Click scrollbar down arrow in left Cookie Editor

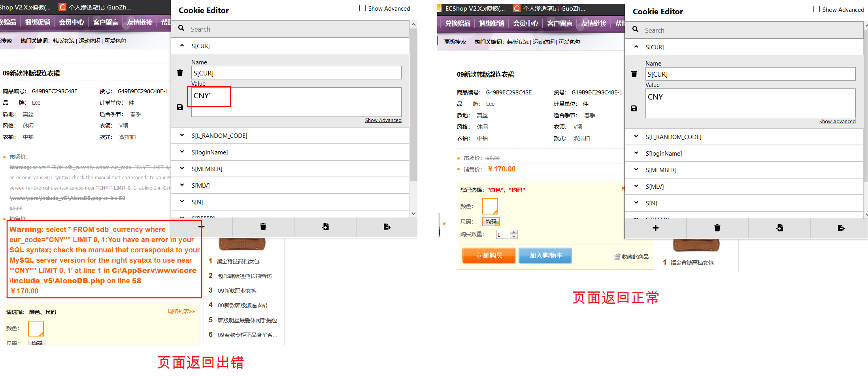pyautogui.click(x=413, y=213)
